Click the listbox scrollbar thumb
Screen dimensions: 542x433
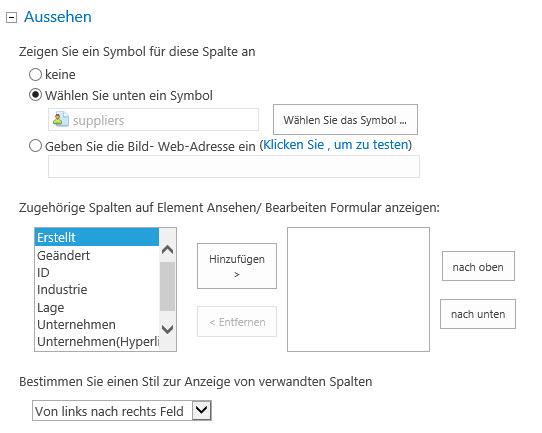click(168, 286)
